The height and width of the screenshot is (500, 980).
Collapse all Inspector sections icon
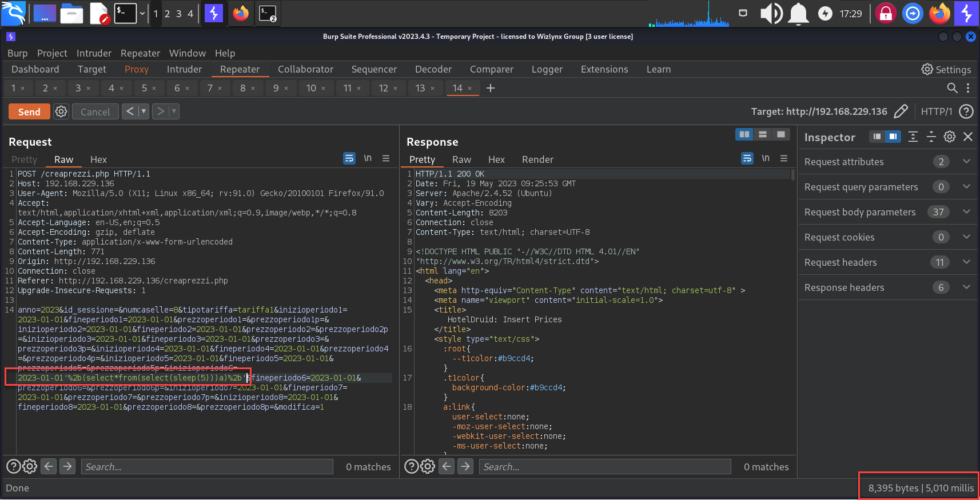[x=931, y=137]
